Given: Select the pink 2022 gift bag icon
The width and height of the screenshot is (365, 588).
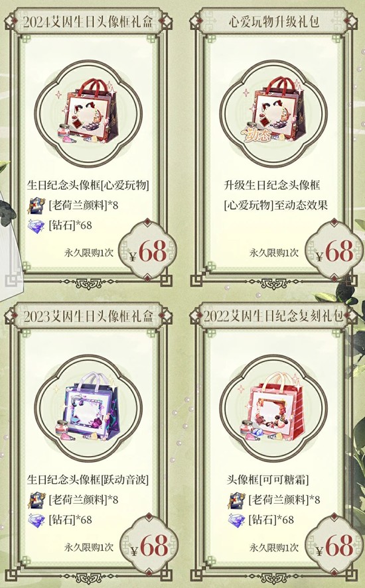Looking at the screenshot, I should pos(273,408).
